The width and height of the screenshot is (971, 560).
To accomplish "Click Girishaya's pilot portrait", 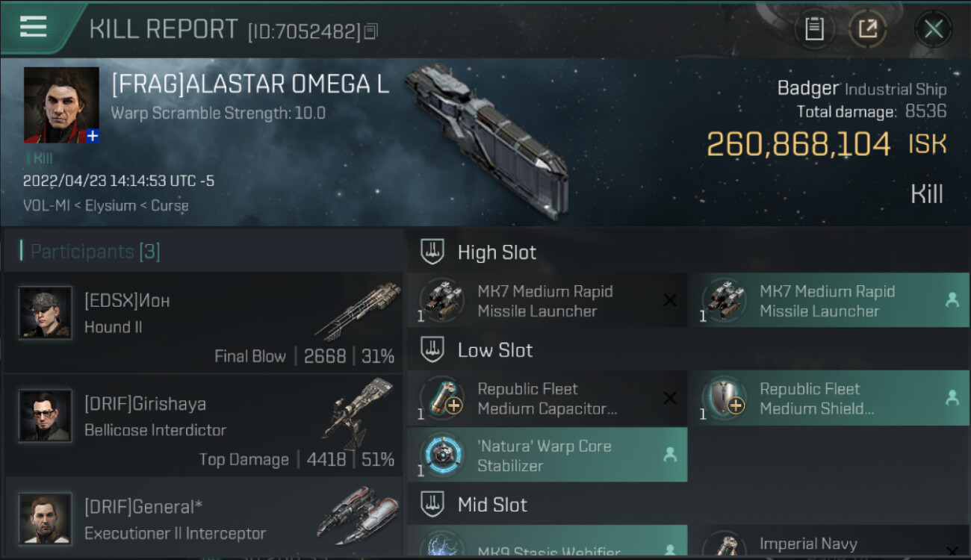I will pyautogui.click(x=46, y=415).
